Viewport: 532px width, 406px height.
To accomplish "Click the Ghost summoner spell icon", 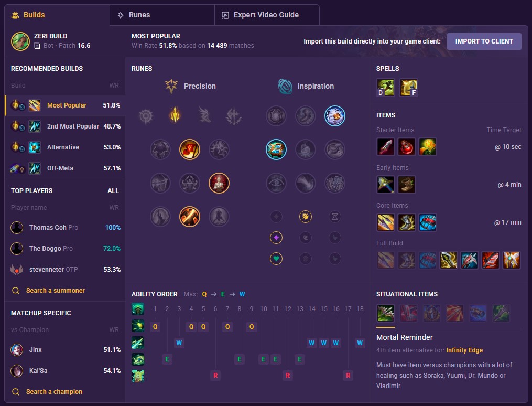I will tap(385, 88).
